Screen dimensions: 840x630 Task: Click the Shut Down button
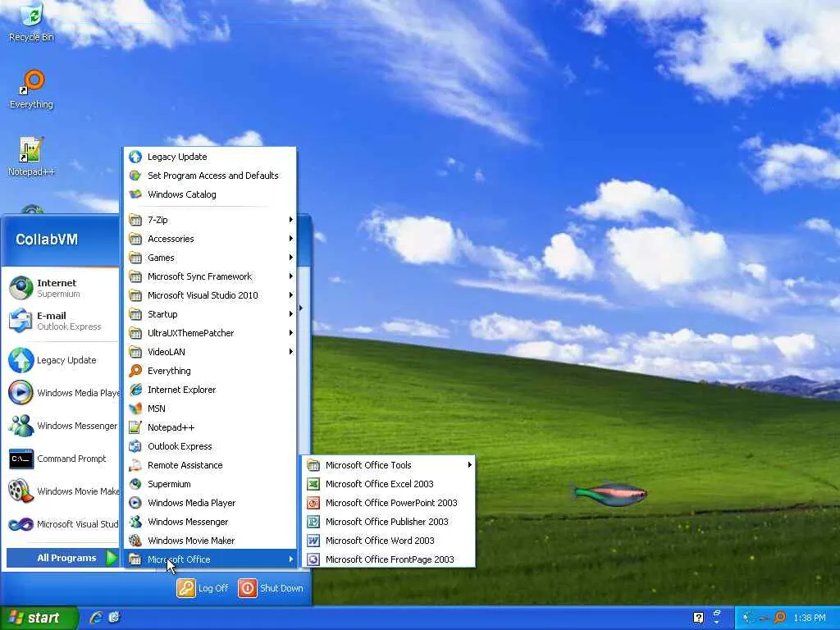271,587
